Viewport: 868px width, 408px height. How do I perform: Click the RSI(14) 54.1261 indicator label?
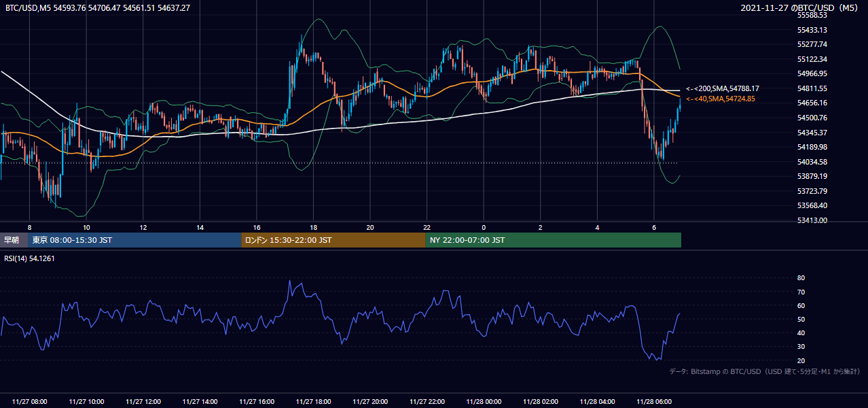click(30, 258)
